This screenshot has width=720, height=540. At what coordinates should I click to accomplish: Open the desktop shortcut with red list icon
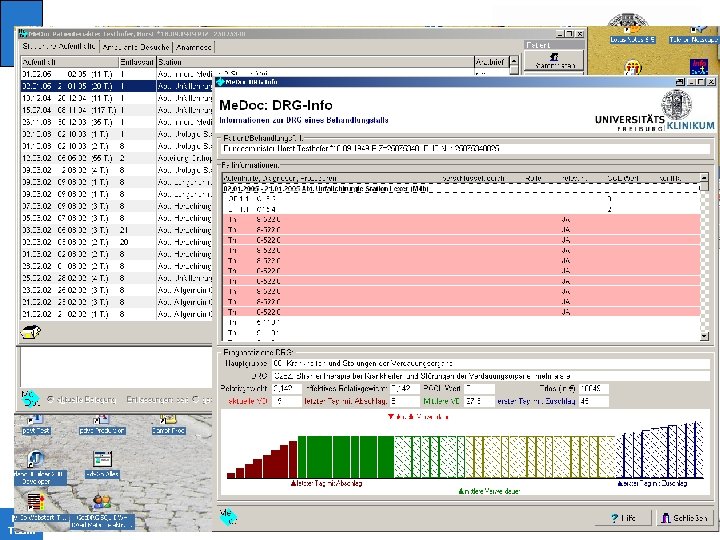(x=35, y=502)
